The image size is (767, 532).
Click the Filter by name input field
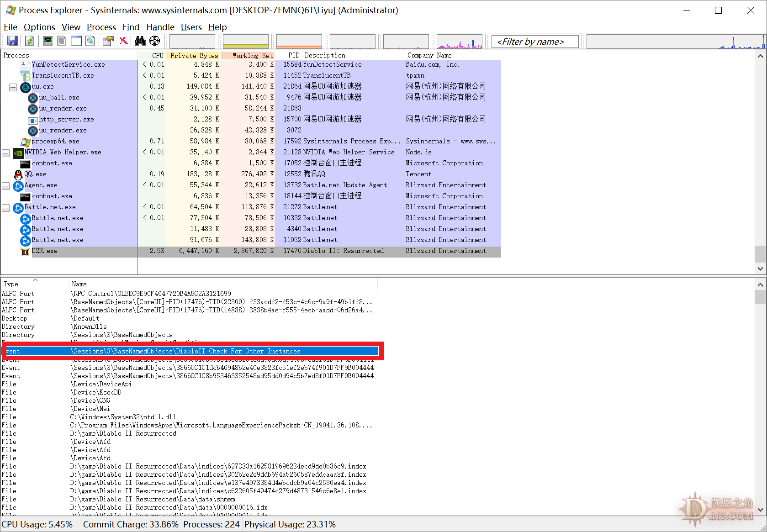[534, 42]
